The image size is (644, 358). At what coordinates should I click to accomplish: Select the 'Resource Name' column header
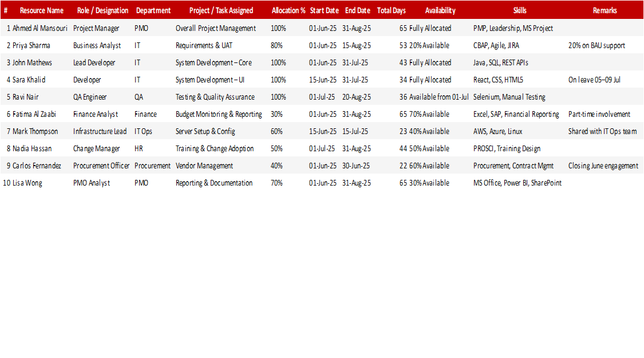(41, 11)
